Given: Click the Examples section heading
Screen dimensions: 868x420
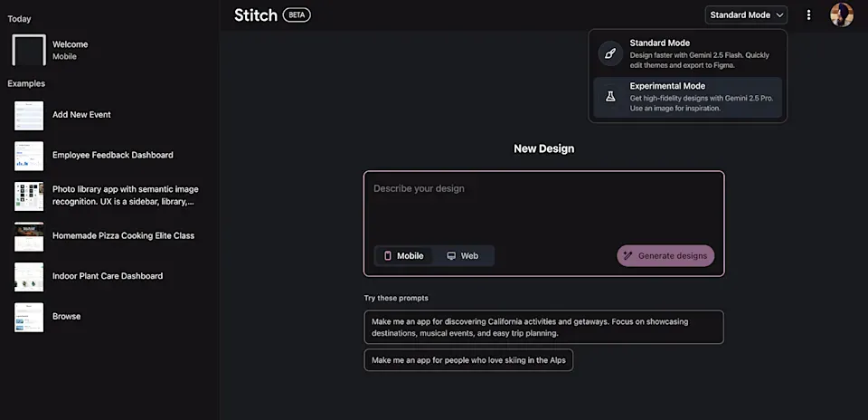Looking at the screenshot, I should coord(26,83).
